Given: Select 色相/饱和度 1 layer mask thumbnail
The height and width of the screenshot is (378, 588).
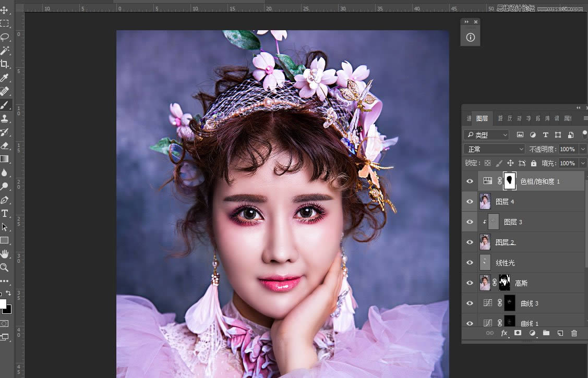Looking at the screenshot, I should coord(509,181).
